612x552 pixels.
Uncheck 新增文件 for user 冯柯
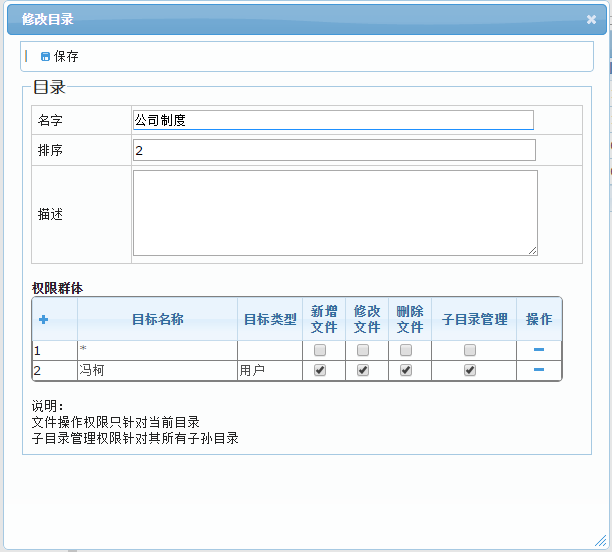[x=320, y=370]
